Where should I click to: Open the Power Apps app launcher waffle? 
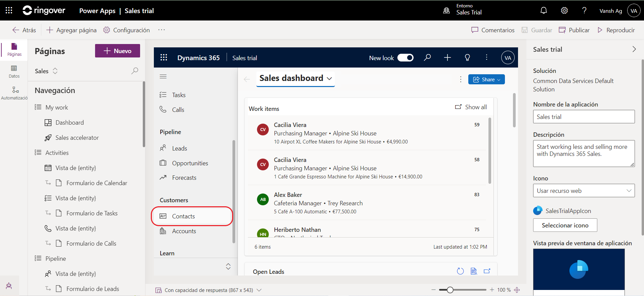click(x=9, y=10)
